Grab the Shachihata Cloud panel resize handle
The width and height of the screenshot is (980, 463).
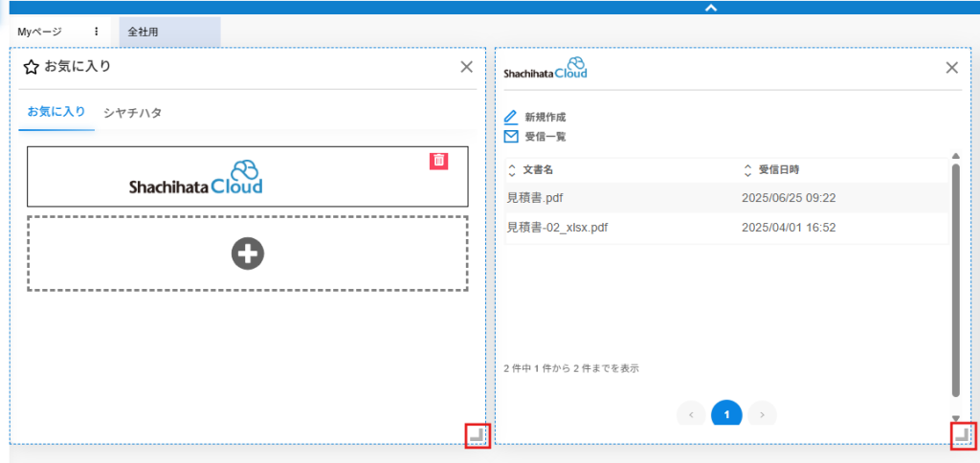(x=963, y=435)
